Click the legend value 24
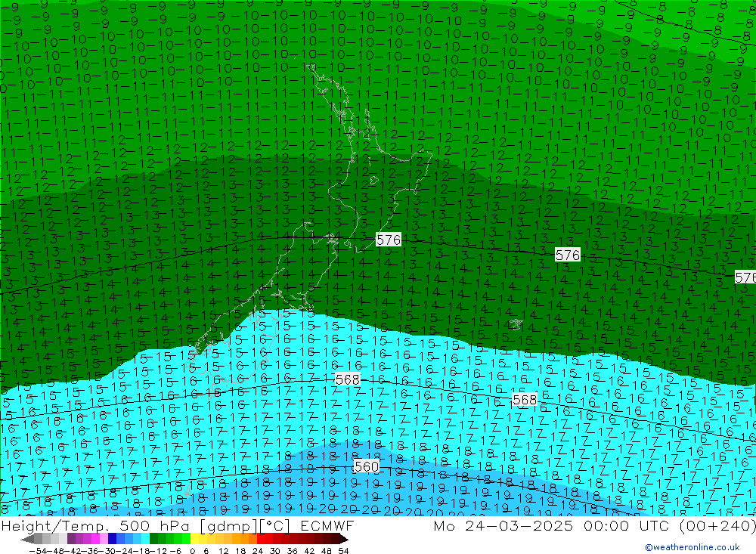 258,551
